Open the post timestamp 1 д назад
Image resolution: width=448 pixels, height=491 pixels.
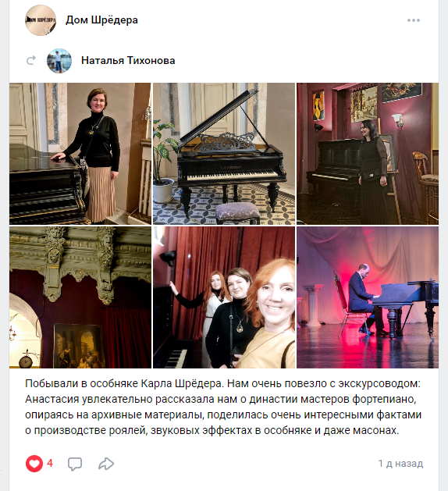400,464
